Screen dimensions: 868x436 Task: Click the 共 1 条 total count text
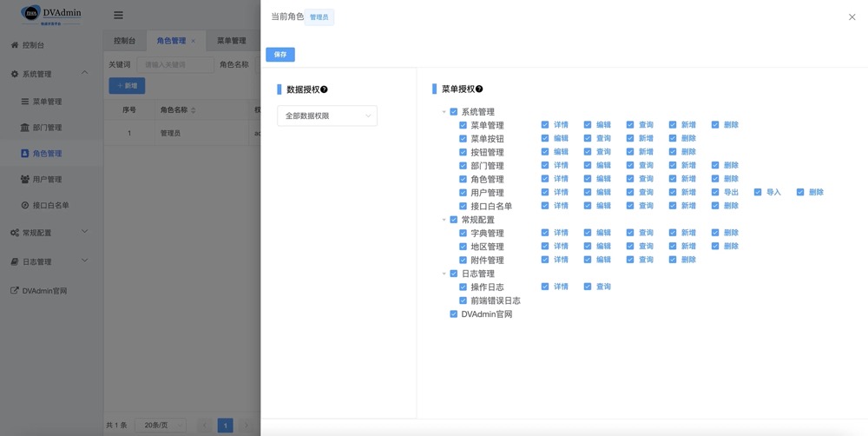[x=116, y=426]
